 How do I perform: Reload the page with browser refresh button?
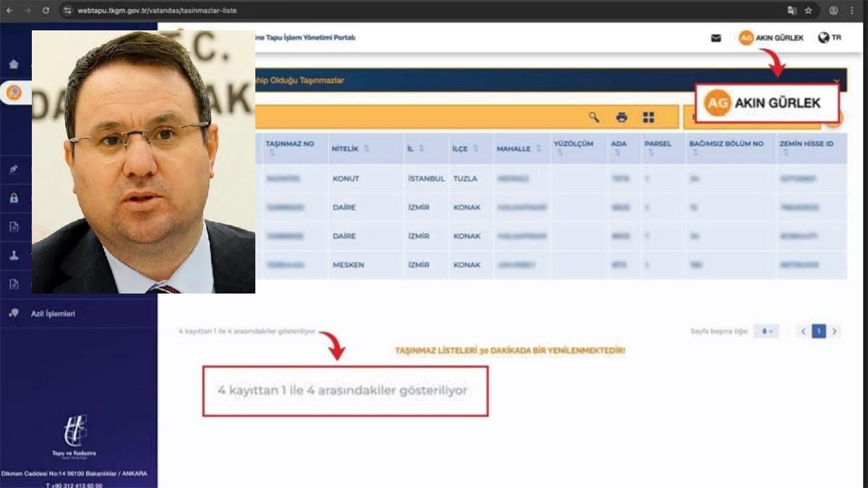[x=46, y=11]
